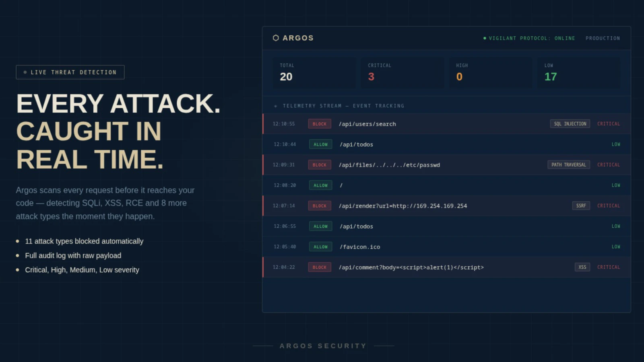Click the SSRF tag
Image resolution: width=644 pixels, height=362 pixels.
click(x=581, y=206)
